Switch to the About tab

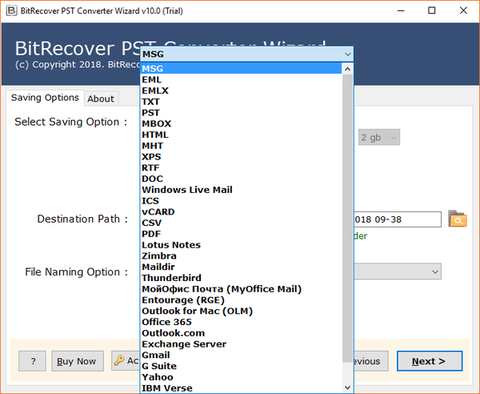(x=101, y=99)
